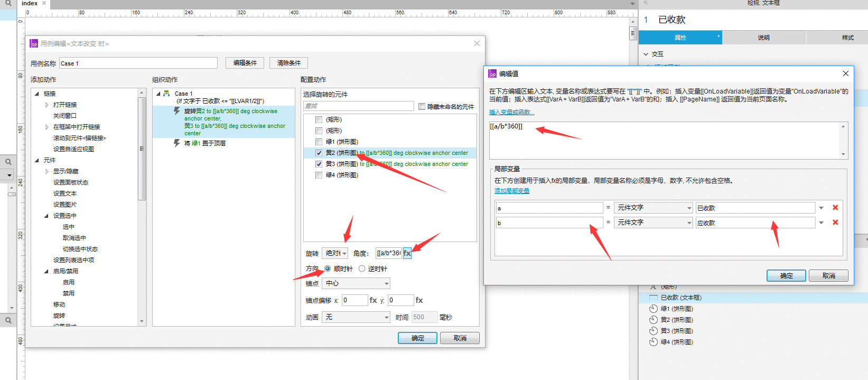Click the 用例名称 Case 1 input field
The width and height of the screenshot is (868, 380).
pyautogui.click(x=138, y=63)
